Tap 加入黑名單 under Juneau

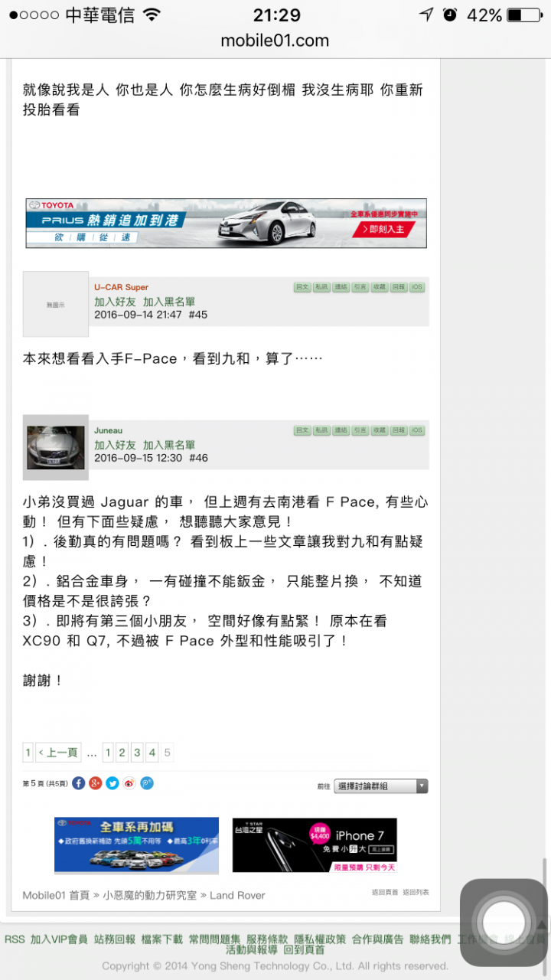(x=169, y=445)
